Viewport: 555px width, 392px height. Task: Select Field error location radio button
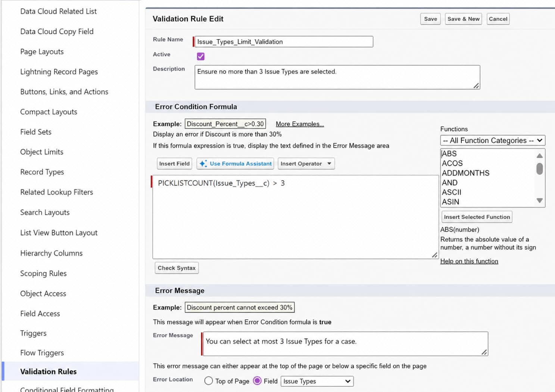click(257, 381)
